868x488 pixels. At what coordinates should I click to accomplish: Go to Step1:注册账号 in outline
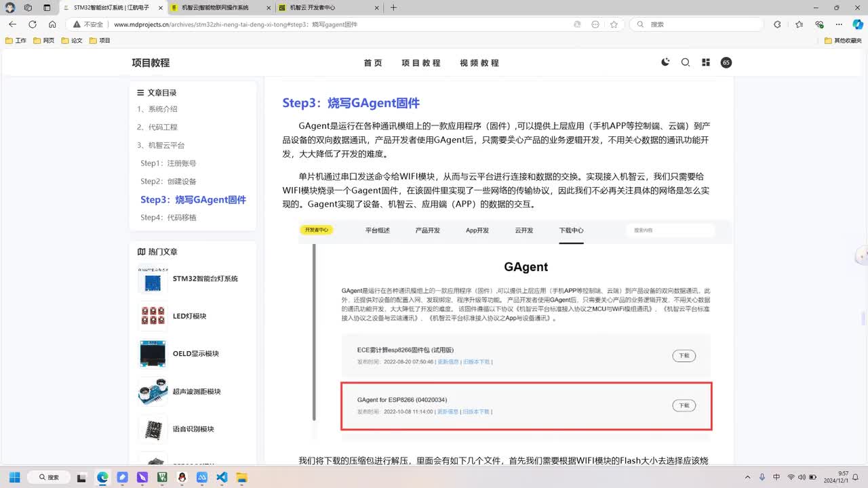[x=168, y=163]
